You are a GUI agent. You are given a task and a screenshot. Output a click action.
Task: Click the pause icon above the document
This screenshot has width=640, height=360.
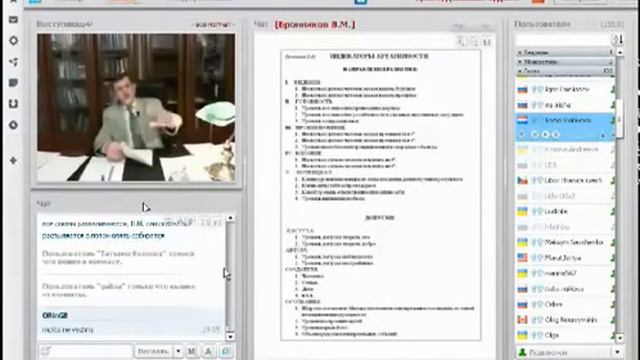coord(487,42)
